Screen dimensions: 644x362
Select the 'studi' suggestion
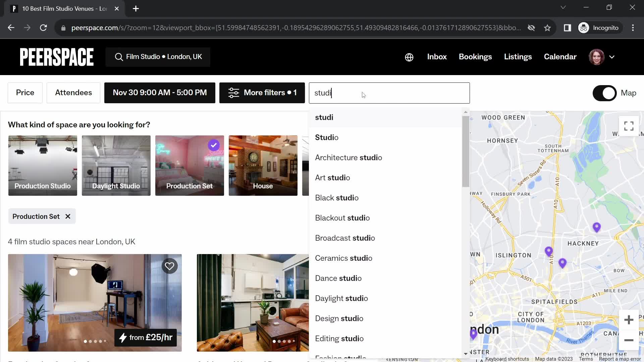coord(385,117)
